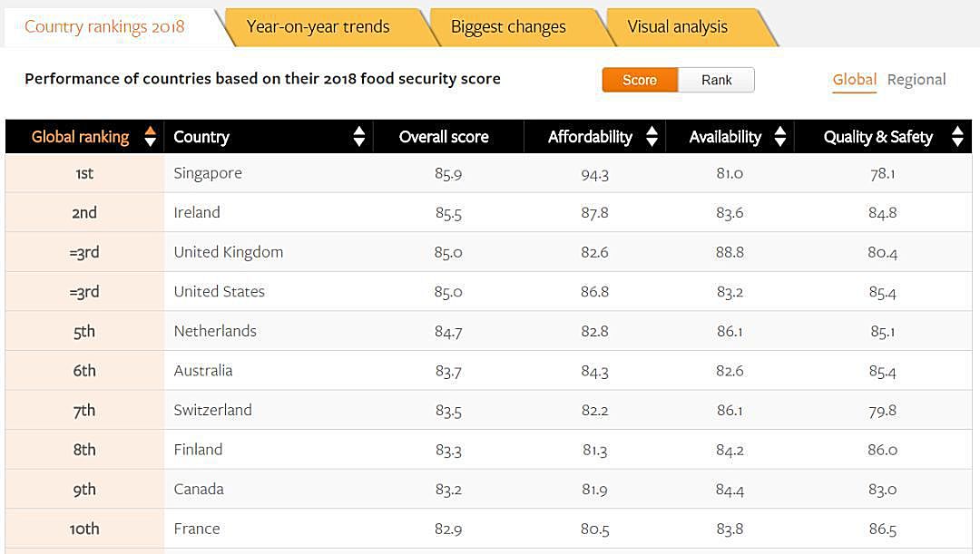Select the Global view option

click(855, 79)
